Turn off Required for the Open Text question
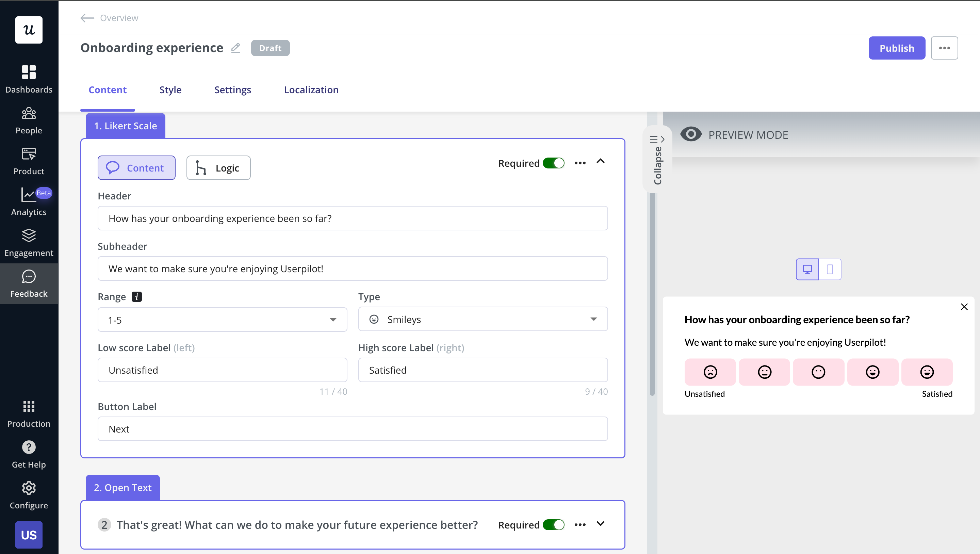980x554 pixels. click(554, 525)
